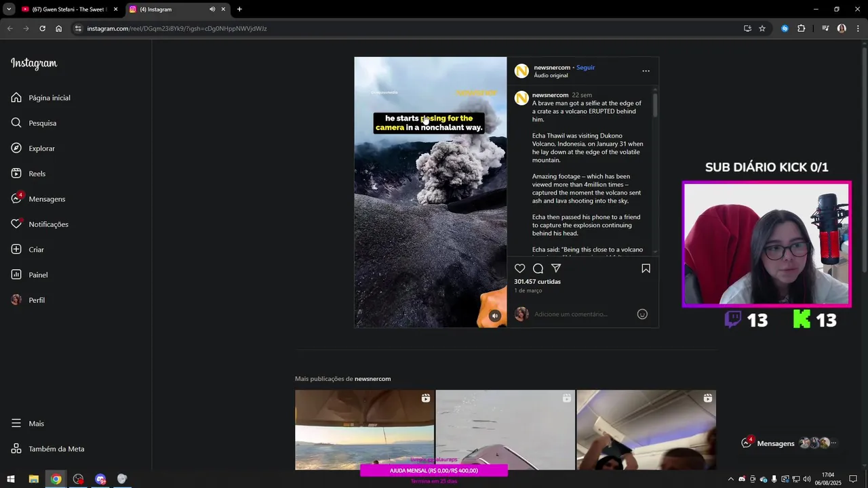Open Reels from the sidebar

pos(28,174)
